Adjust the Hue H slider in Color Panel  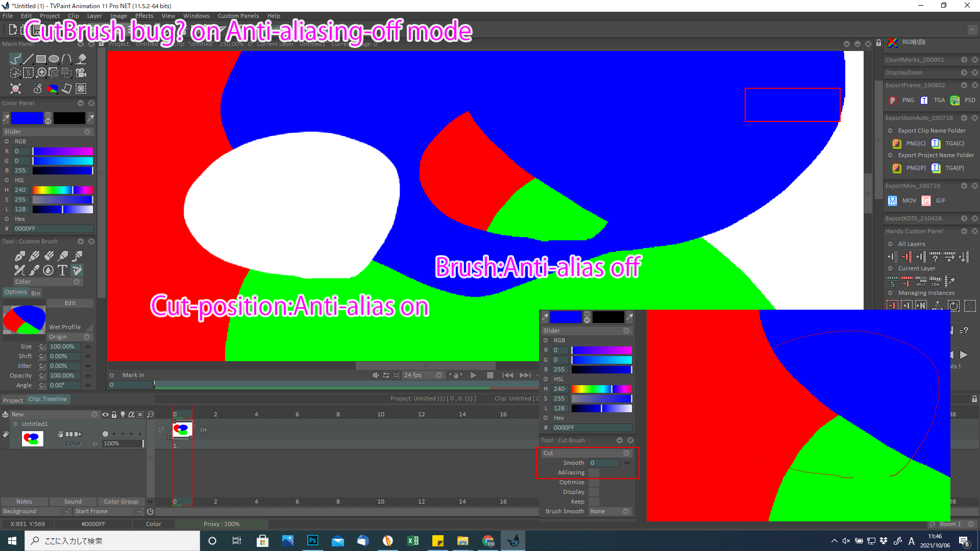pos(63,190)
